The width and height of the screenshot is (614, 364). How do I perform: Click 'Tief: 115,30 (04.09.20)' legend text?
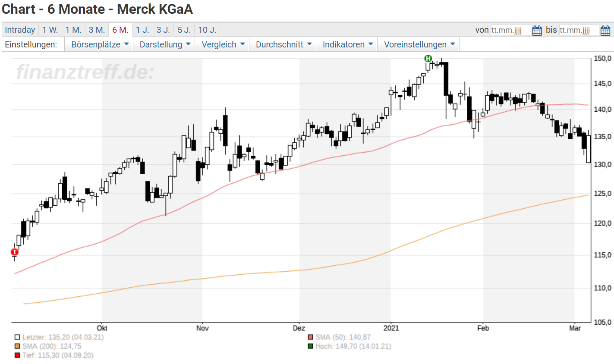coord(58,355)
